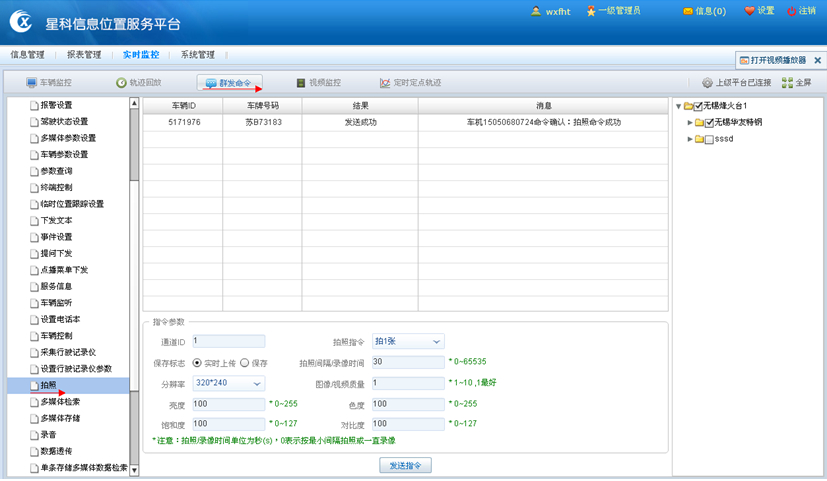
Task: Switch to the 报表管理 tab
Action: (x=84, y=55)
